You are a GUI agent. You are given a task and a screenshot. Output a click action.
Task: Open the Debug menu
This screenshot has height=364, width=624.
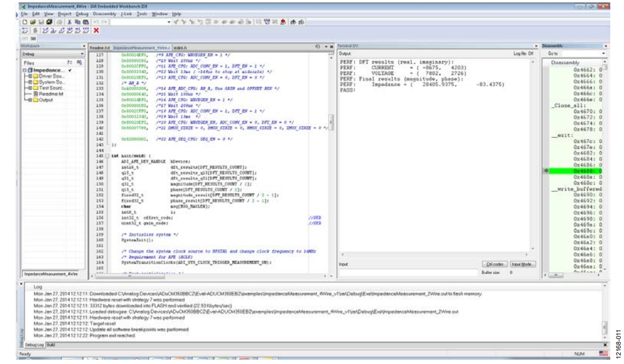click(82, 14)
